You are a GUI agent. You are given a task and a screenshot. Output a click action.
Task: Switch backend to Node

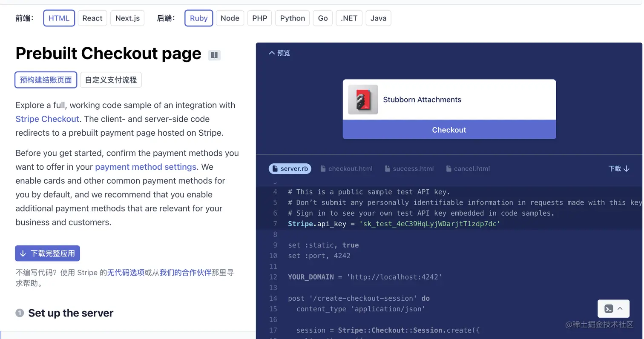pyautogui.click(x=230, y=18)
